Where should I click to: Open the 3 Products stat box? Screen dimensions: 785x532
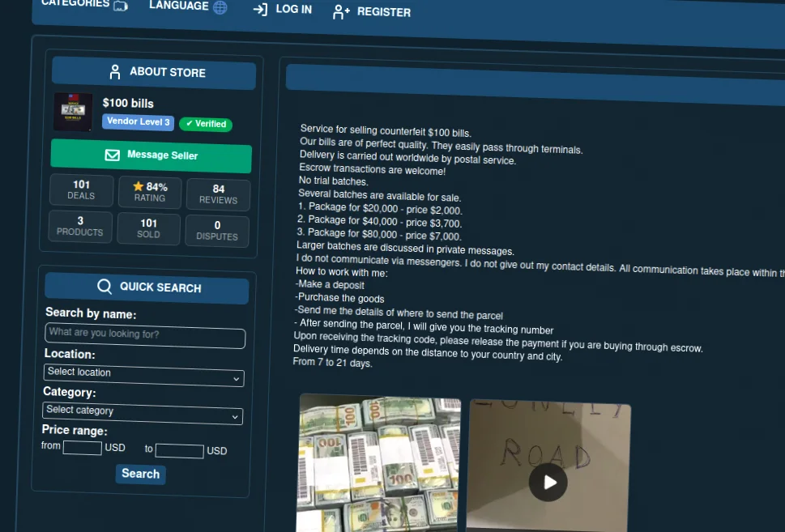80,226
